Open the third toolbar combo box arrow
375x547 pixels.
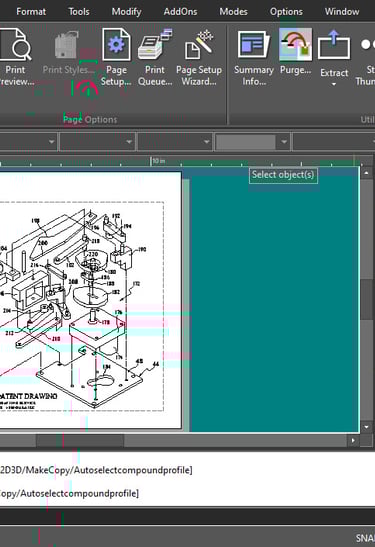click(x=207, y=142)
